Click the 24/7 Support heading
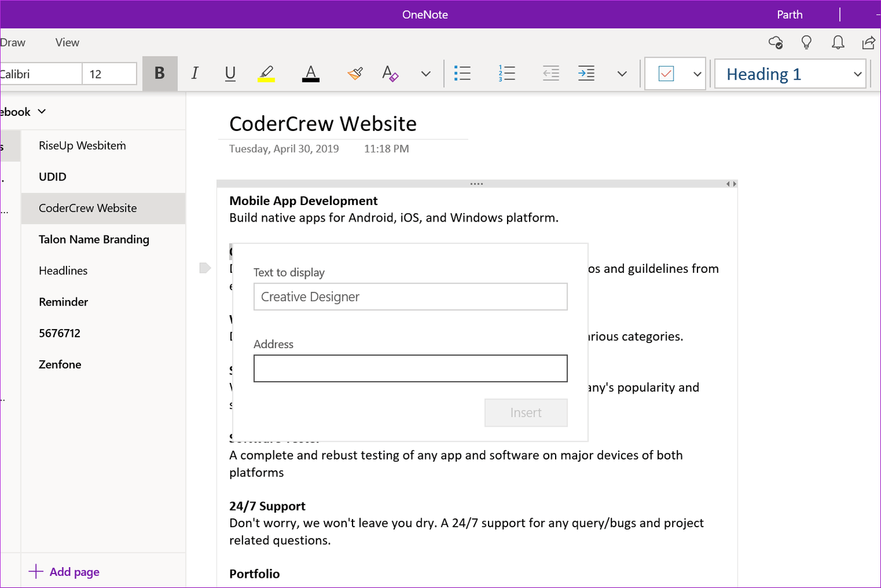The image size is (881, 588). [x=267, y=506]
